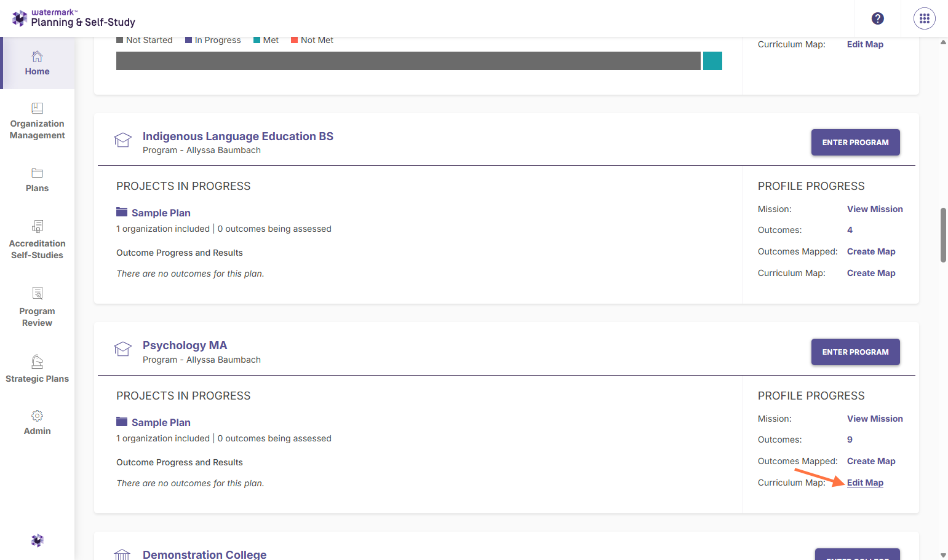The width and height of the screenshot is (948, 560).
Task: Open the app launcher grid icon
Action: coord(925,18)
